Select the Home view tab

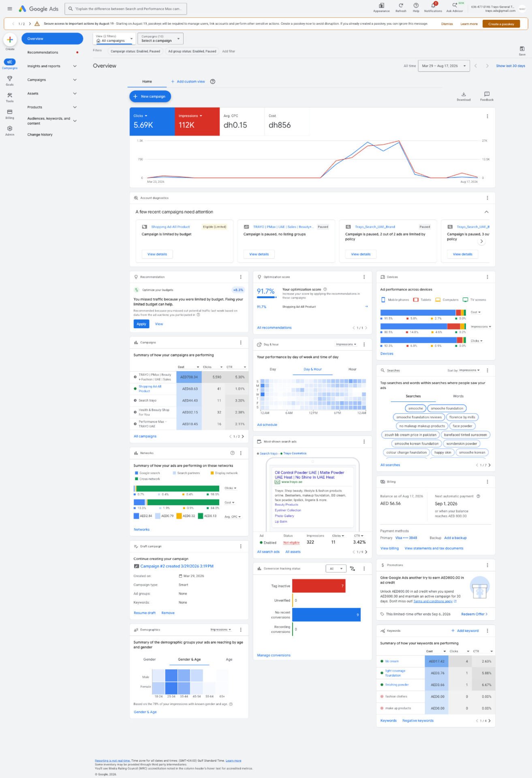[147, 81]
